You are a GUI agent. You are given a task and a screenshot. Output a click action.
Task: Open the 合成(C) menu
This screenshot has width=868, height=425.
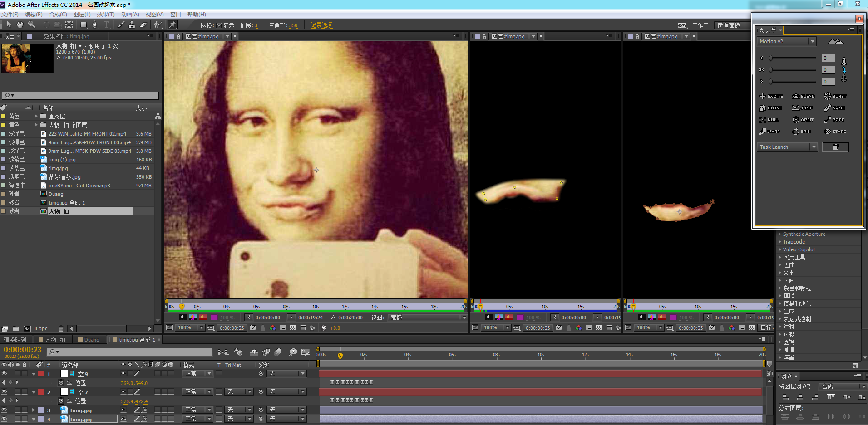click(58, 15)
